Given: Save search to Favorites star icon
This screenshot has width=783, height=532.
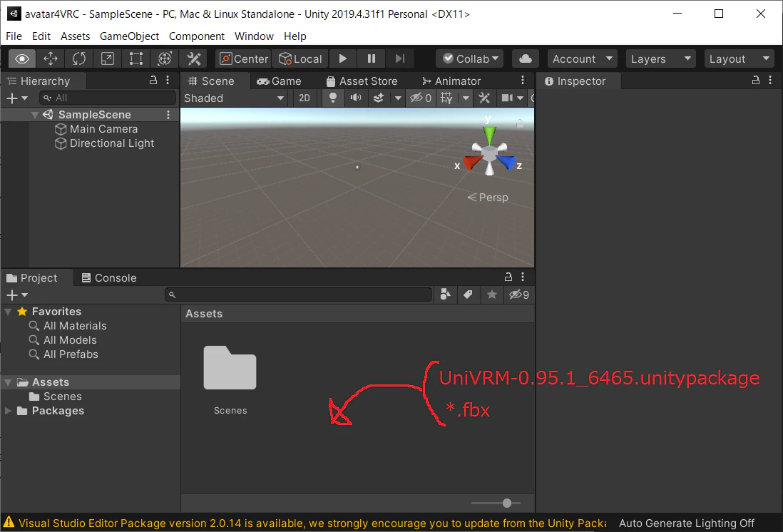Looking at the screenshot, I should pyautogui.click(x=492, y=295).
